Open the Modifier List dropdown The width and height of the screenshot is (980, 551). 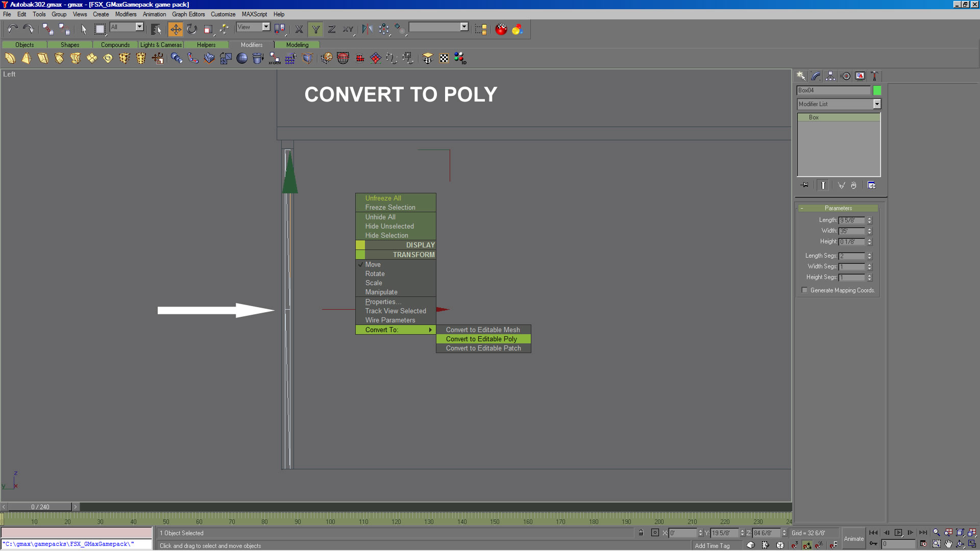coord(877,104)
